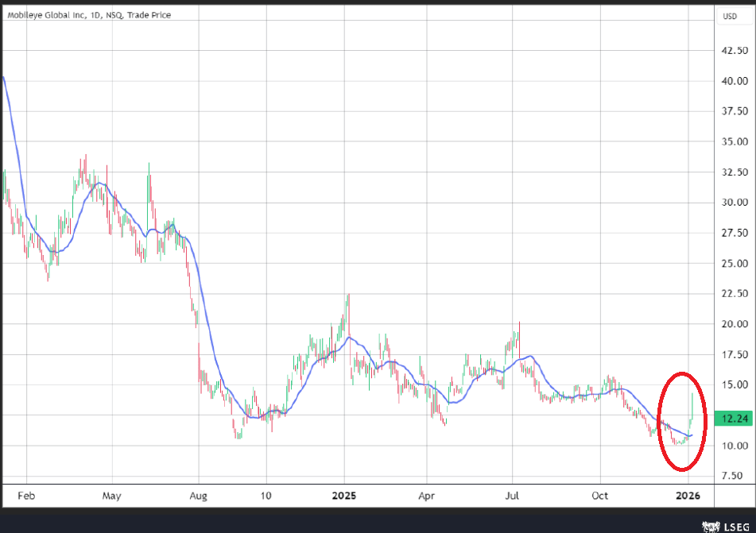Click the 2026 label on the time axis
The image size is (756, 533).
coord(688,496)
